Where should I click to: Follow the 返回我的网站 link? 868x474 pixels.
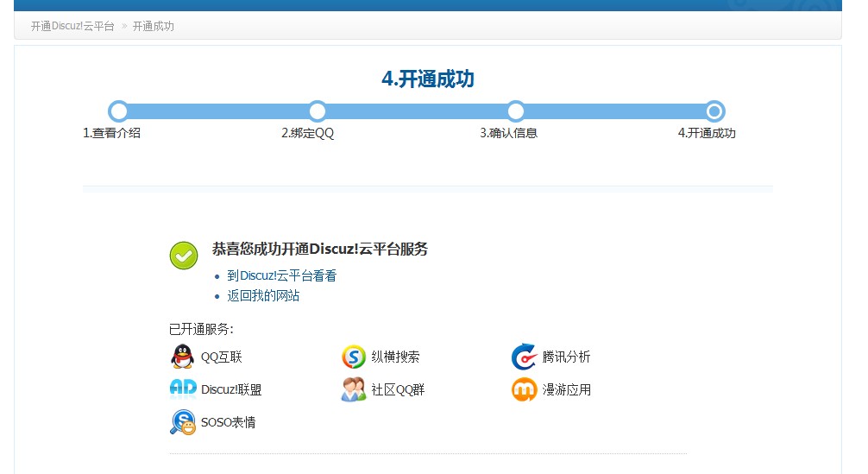(x=263, y=295)
